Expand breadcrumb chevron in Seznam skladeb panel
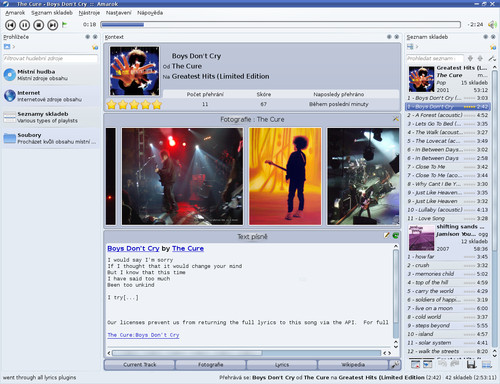 (x=417, y=47)
